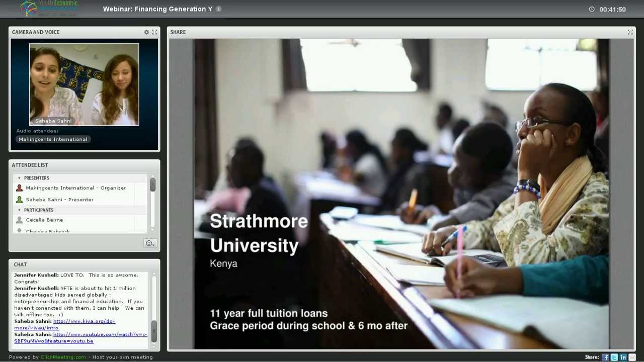The width and height of the screenshot is (644, 362).
Task: Select Saheba Sahni - Presenter row
Action: [x=80, y=200]
